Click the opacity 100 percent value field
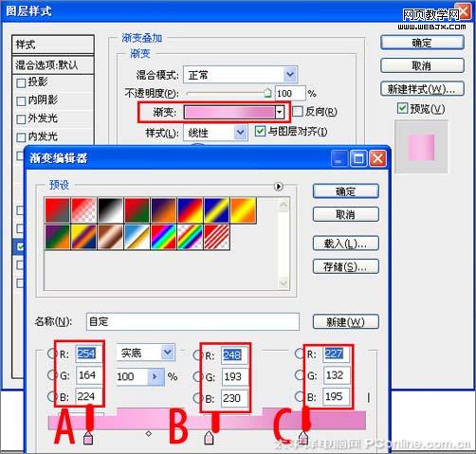Image resolution: width=476 pixels, height=454 pixels. coord(290,93)
